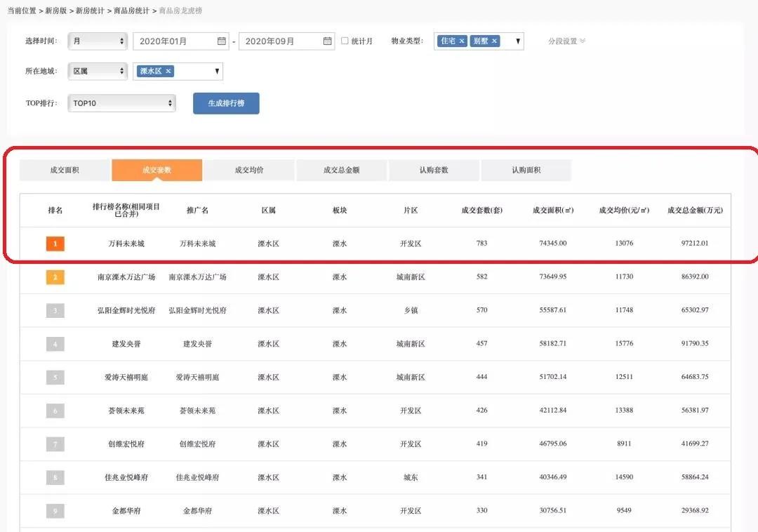Expand the 分段设置 section
The width and height of the screenshot is (758, 532).
(566, 41)
